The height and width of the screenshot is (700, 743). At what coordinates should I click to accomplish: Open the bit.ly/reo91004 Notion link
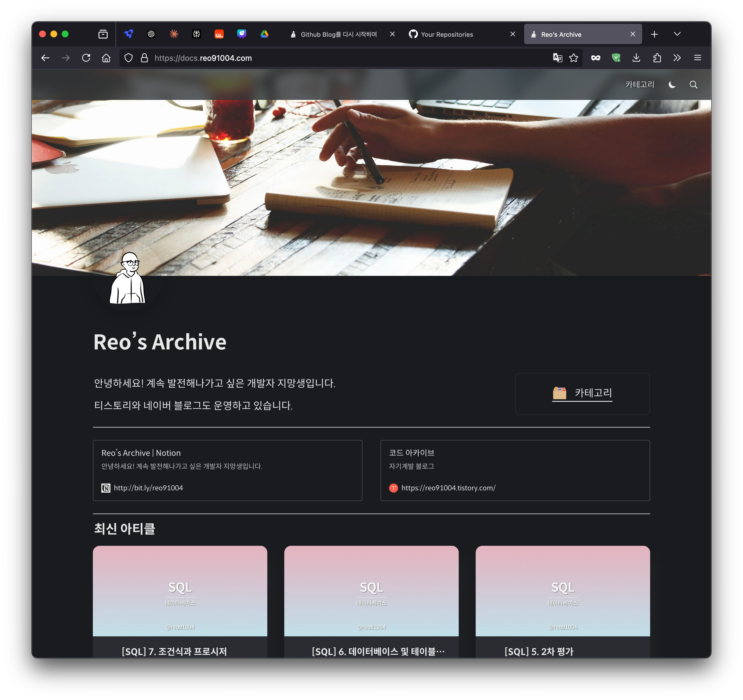coord(148,488)
